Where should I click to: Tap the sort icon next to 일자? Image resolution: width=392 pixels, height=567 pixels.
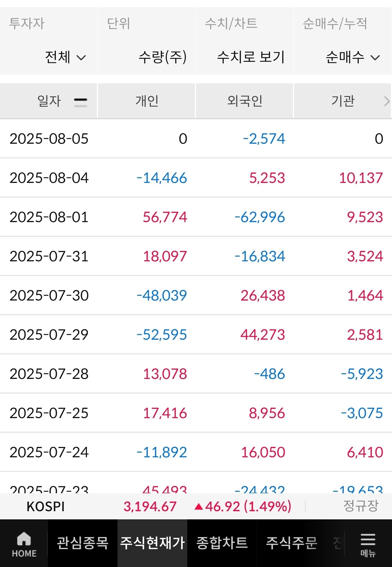81,102
